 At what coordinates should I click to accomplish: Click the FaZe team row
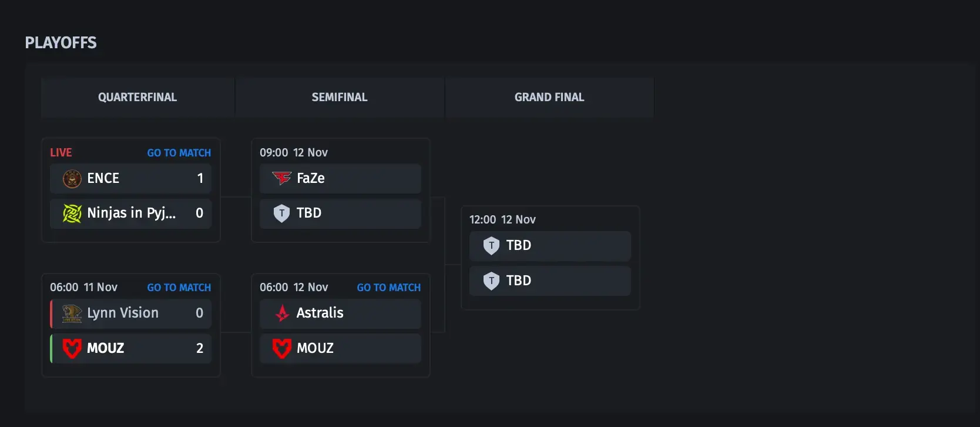point(340,178)
